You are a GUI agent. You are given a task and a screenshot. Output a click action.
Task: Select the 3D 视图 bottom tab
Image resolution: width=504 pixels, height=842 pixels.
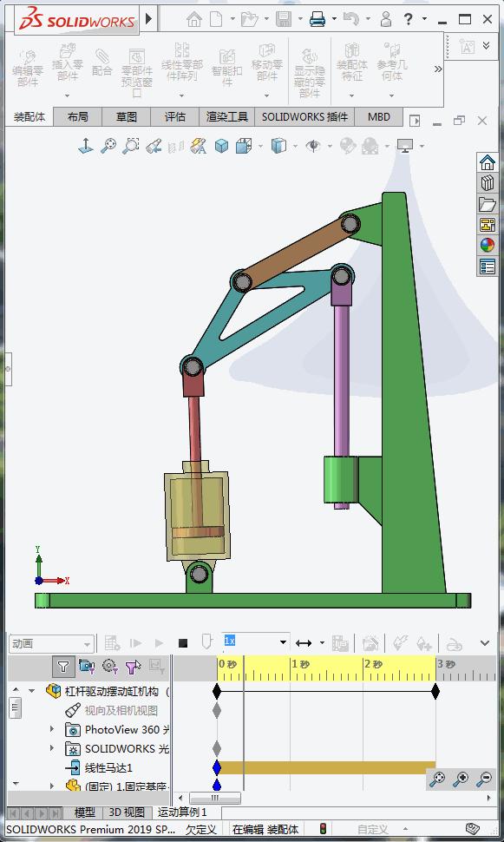coord(127,812)
